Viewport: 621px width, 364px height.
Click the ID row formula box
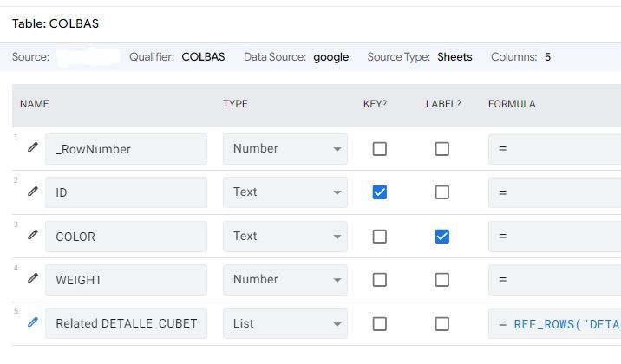[554, 192]
